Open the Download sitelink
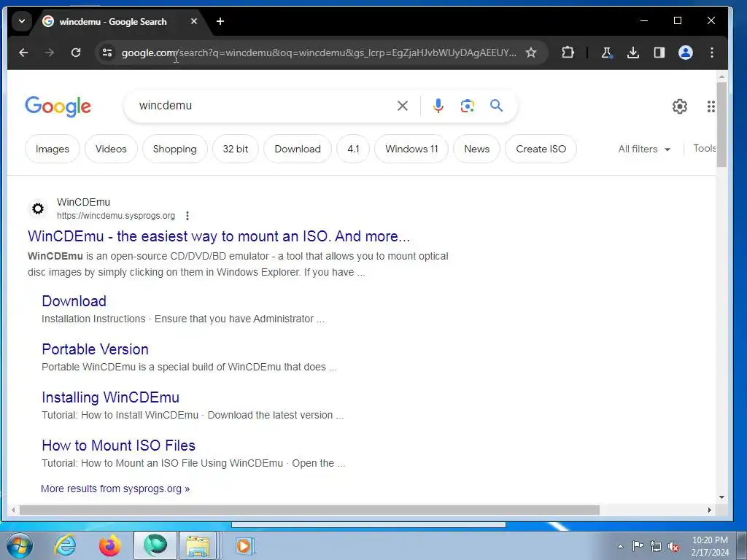 point(74,301)
